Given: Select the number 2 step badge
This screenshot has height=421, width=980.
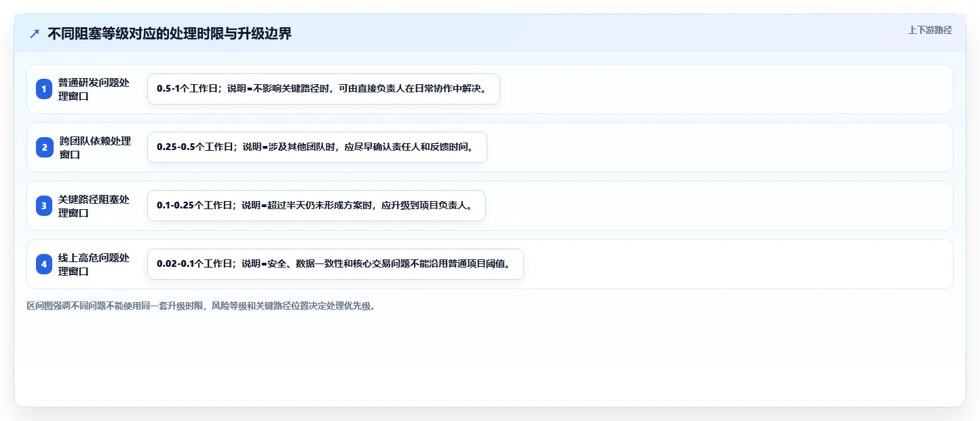Looking at the screenshot, I should coord(44,147).
